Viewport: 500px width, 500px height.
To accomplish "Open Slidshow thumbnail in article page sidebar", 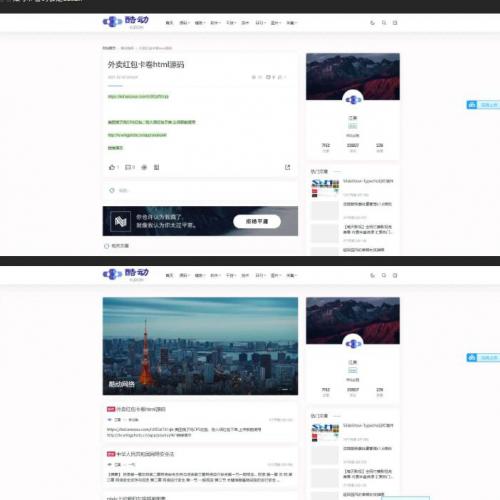I will [325, 188].
